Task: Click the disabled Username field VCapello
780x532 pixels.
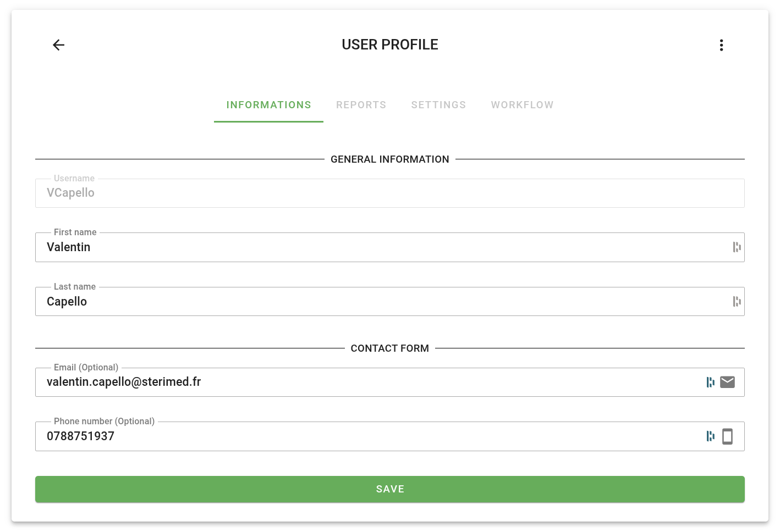Action: tap(385, 193)
